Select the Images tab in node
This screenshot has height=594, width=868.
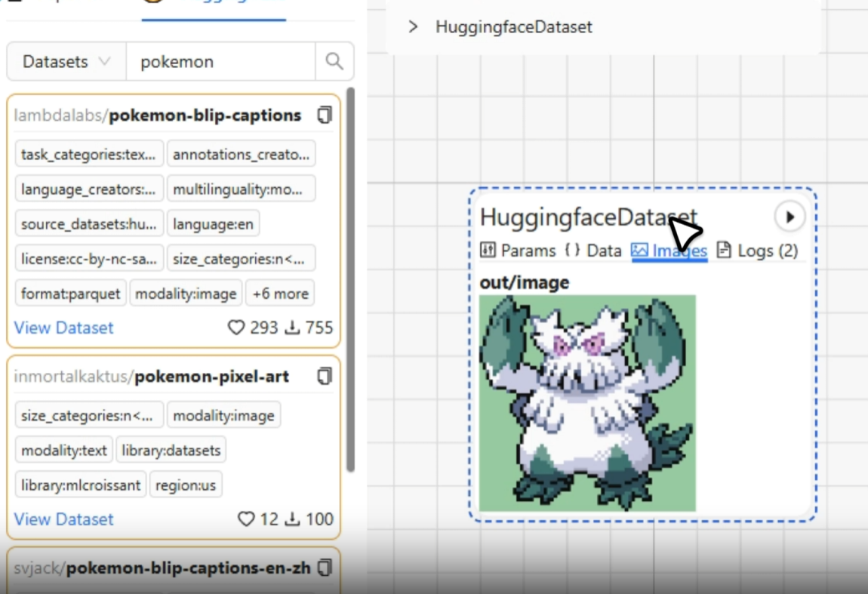(x=669, y=251)
